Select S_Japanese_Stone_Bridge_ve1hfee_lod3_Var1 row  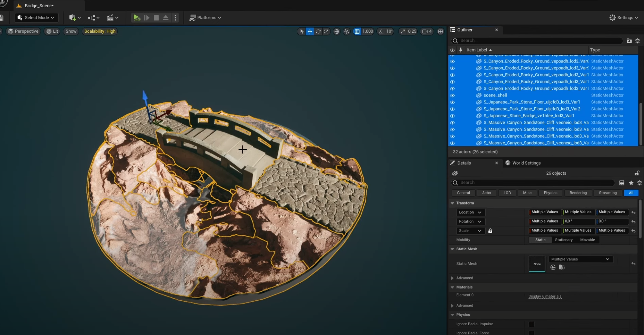[543, 116]
